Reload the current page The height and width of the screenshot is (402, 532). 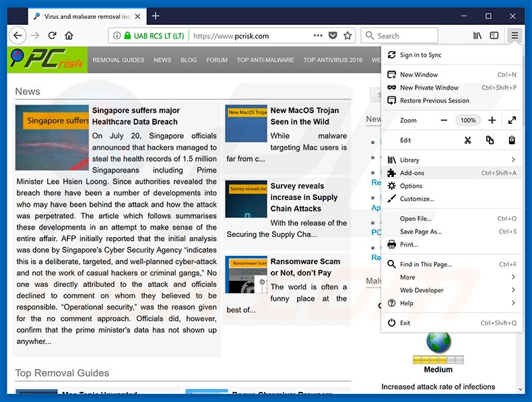coord(51,36)
